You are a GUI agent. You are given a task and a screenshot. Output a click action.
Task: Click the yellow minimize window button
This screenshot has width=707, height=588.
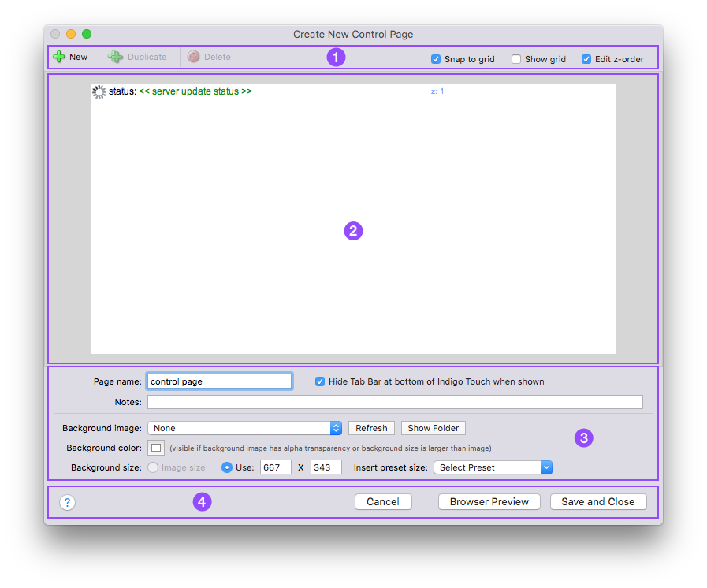71,34
